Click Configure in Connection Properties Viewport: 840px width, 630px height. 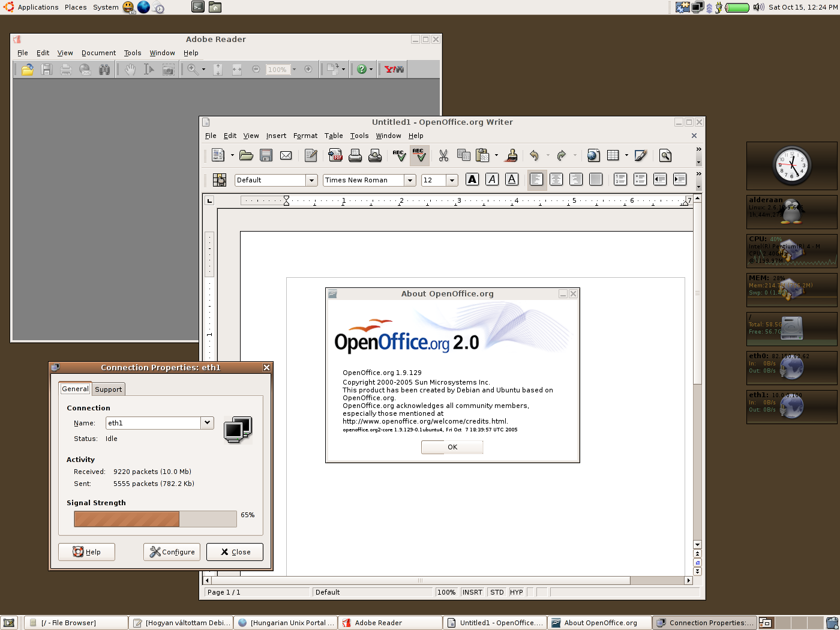(172, 552)
